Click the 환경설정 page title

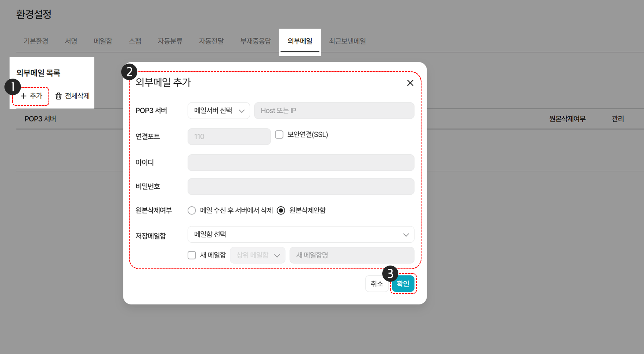(34, 14)
